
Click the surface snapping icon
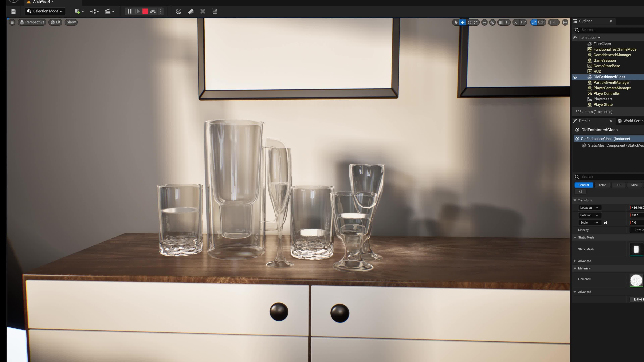point(492,22)
